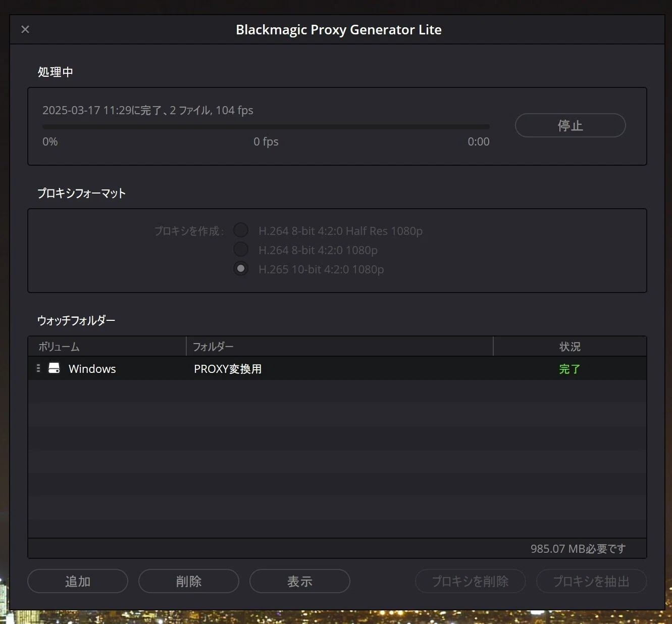Click the 停止 stop button
The width and height of the screenshot is (672, 624).
[x=570, y=125]
